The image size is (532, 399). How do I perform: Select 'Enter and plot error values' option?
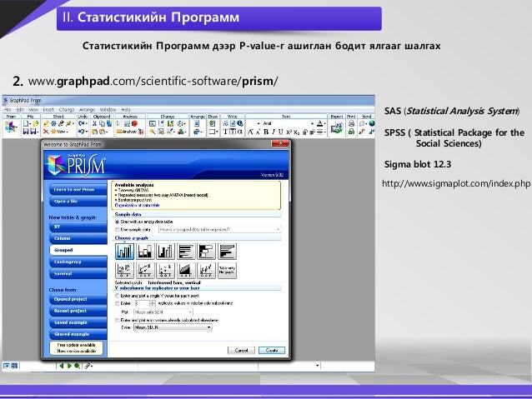click(x=167, y=321)
